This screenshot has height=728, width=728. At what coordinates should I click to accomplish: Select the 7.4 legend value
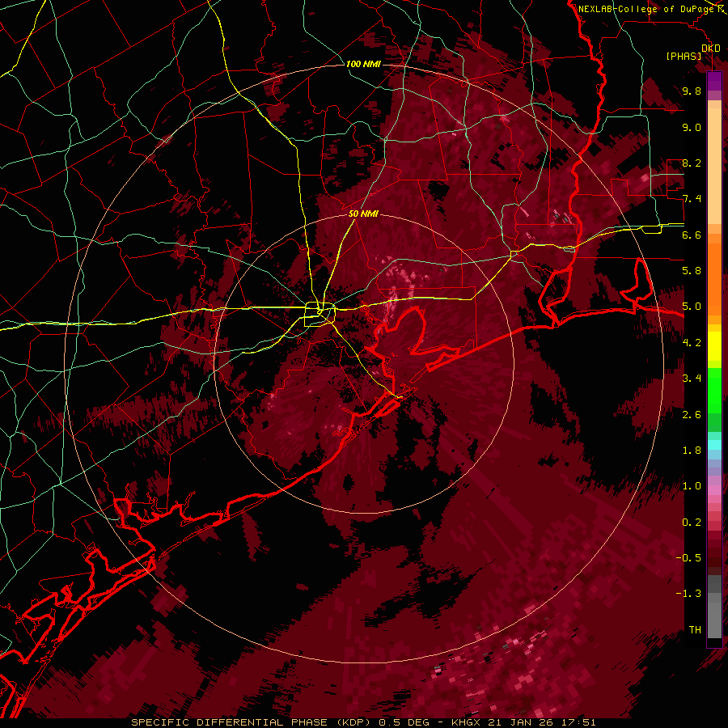[x=692, y=199]
